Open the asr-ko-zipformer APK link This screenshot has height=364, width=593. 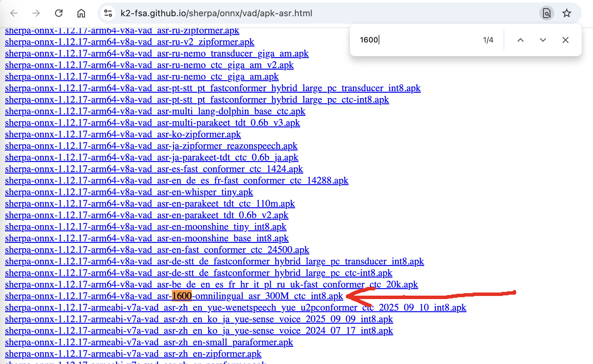pyautogui.click(x=123, y=134)
